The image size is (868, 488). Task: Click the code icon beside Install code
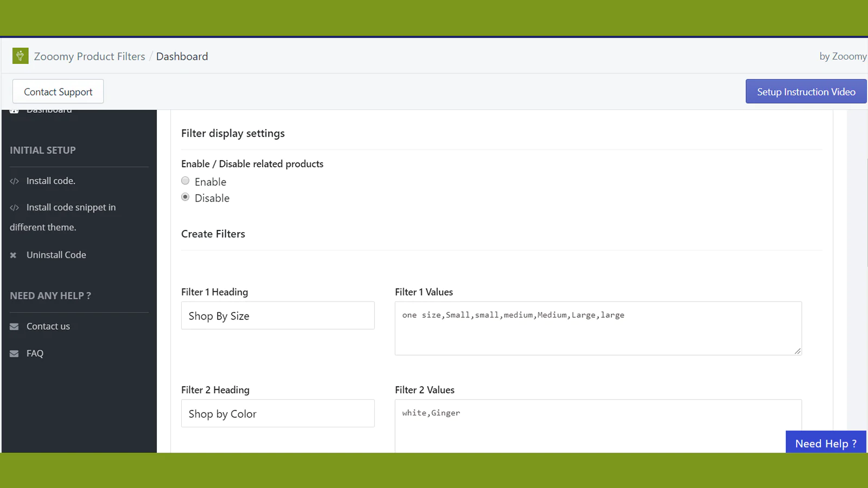click(x=15, y=181)
